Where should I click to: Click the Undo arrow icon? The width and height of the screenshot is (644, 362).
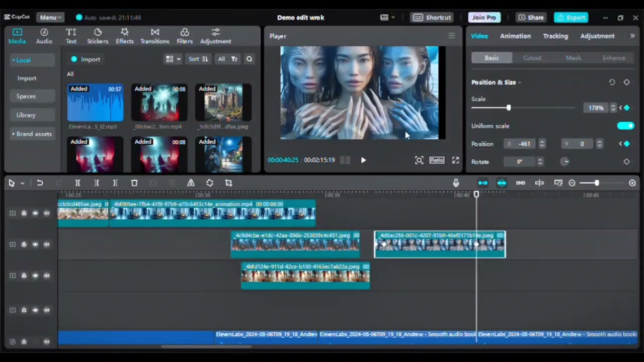40,183
